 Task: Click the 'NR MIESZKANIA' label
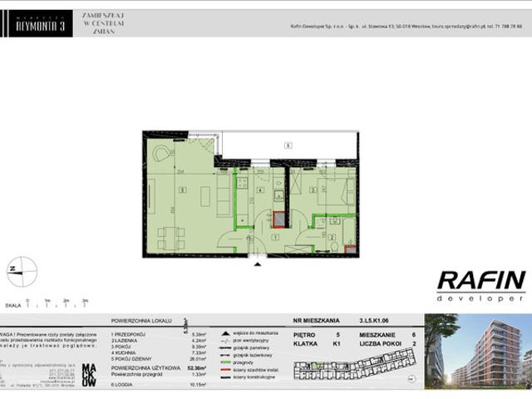pos(316,321)
